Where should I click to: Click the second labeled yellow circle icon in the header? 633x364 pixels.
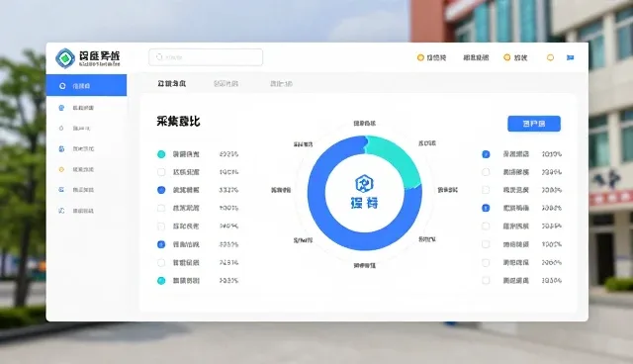507,57
